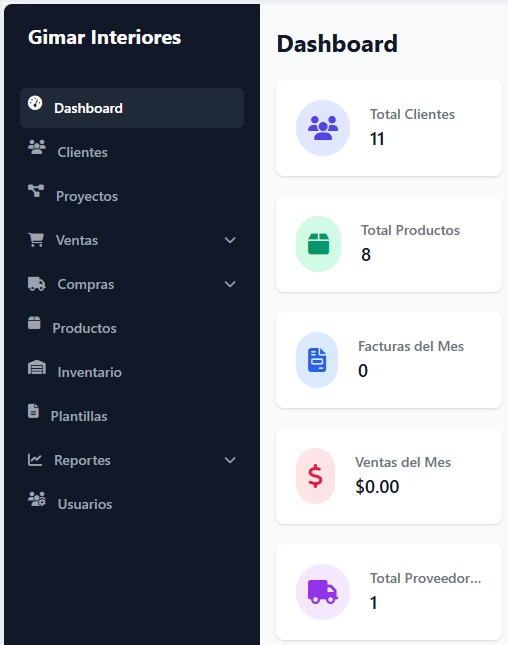Click the green Total Productos box icon
Viewport: 508px width, 645px height.
tap(318, 244)
